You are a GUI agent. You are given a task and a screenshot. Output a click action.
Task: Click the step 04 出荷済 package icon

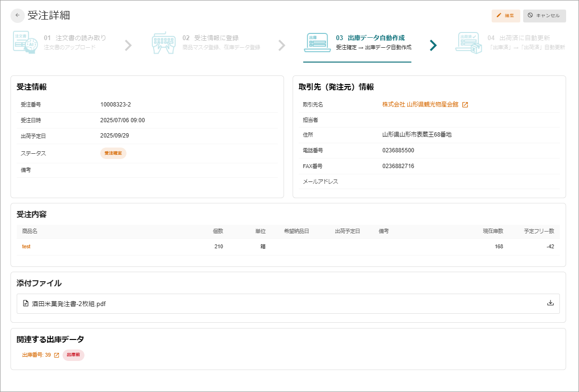(x=468, y=42)
